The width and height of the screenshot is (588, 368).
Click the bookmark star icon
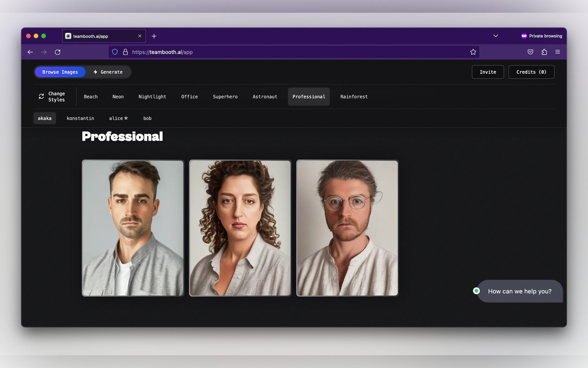[x=473, y=52]
